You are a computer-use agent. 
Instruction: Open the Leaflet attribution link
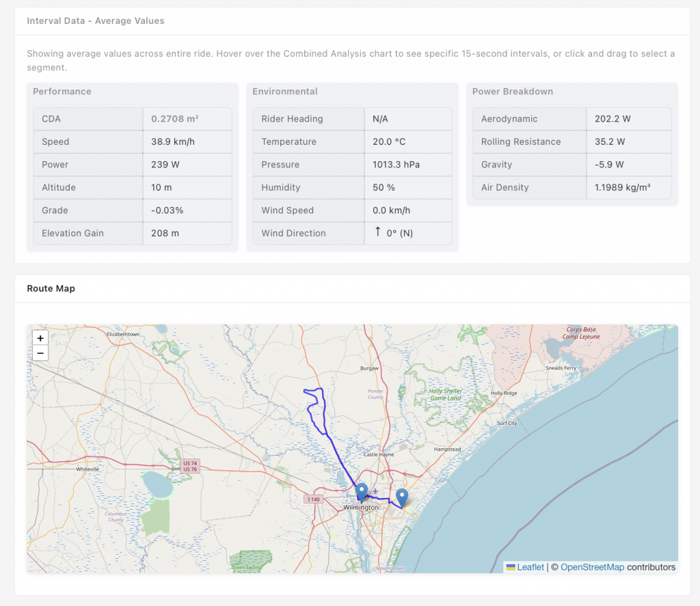(x=530, y=567)
